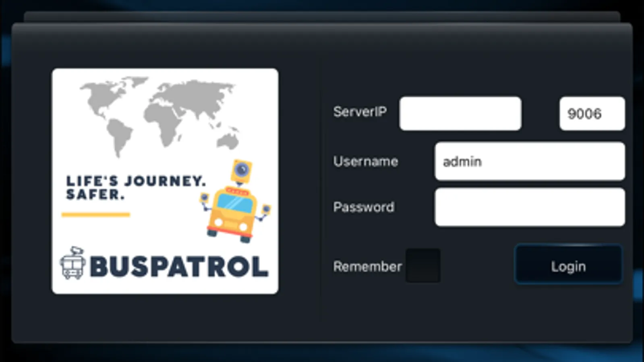
Task: Click the ServerIP address input field
Action: point(460,113)
